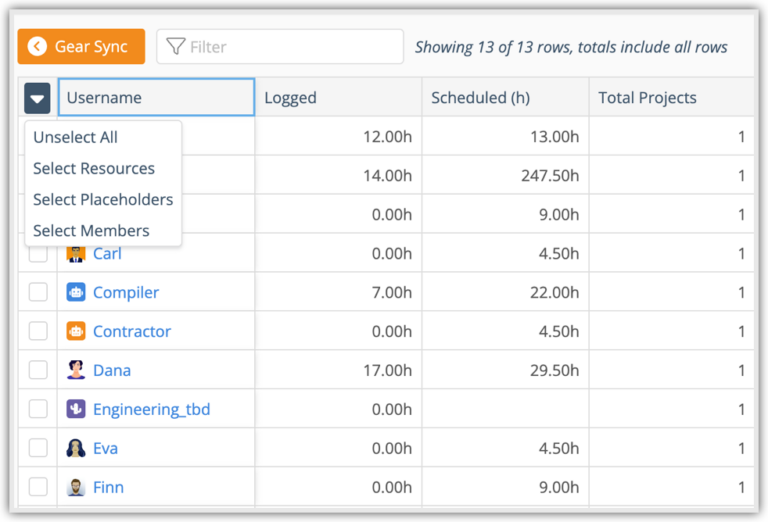Click into the Filter text field

click(x=290, y=47)
